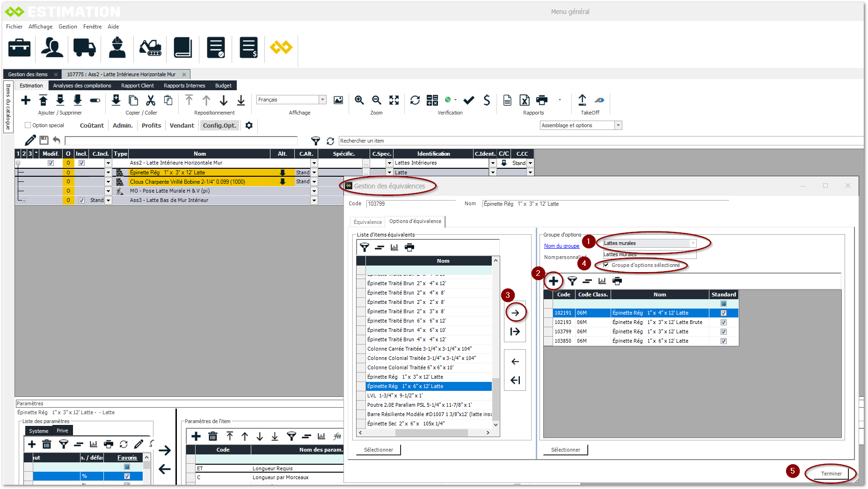Click the print icon in equivalent items list
This screenshot has width=868, height=489.
(x=409, y=247)
